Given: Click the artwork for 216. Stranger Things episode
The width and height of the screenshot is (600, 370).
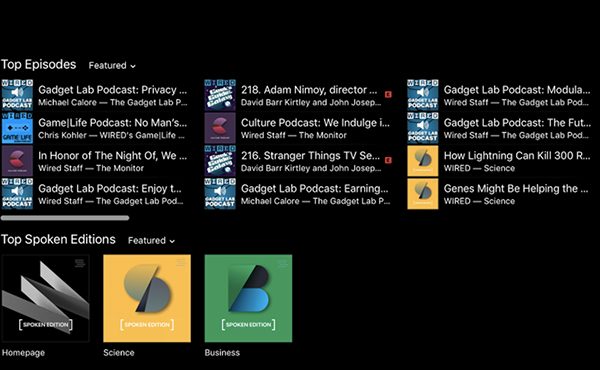Looking at the screenshot, I should click(220, 161).
